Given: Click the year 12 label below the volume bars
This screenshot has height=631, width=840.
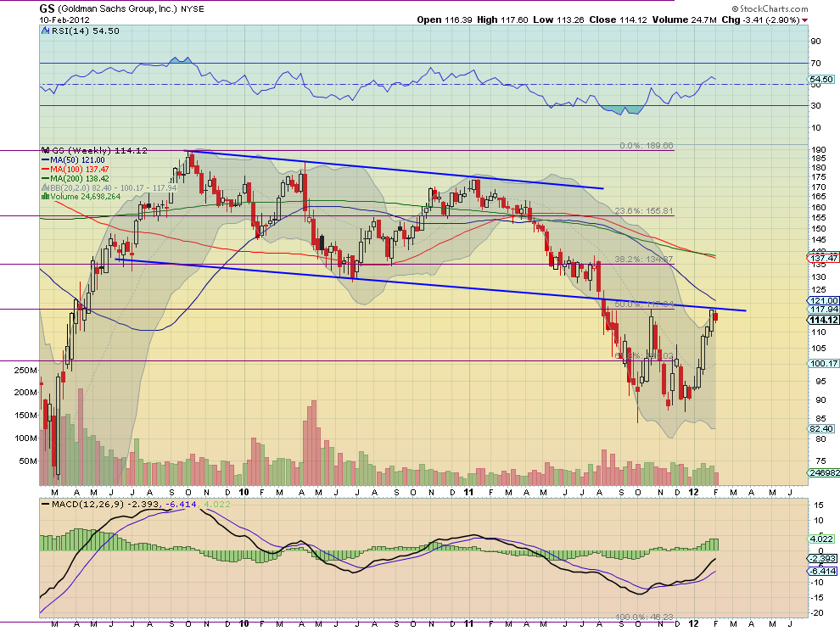Looking at the screenshot, I should (693, 492).
